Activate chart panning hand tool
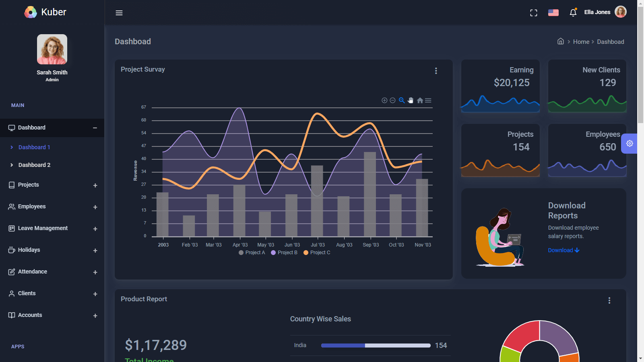The image size is (644, 362). pos(411,101)
